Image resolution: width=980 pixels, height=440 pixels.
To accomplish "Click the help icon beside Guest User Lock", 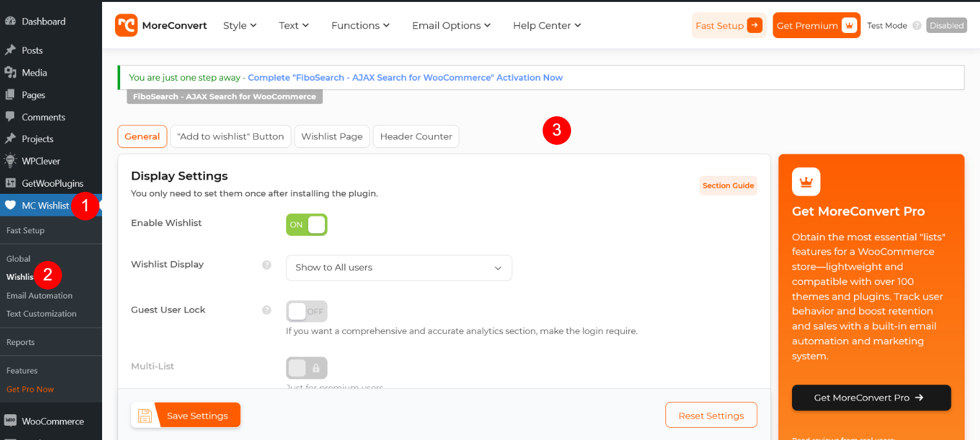I will click(266, 310).
